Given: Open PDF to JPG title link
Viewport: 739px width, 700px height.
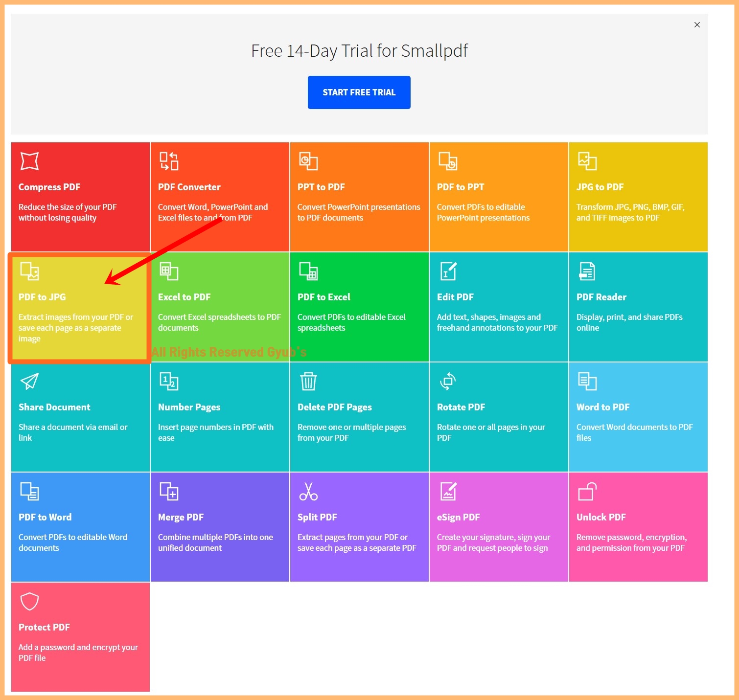Looking at the screenshot, I should [x=42, y=297].
